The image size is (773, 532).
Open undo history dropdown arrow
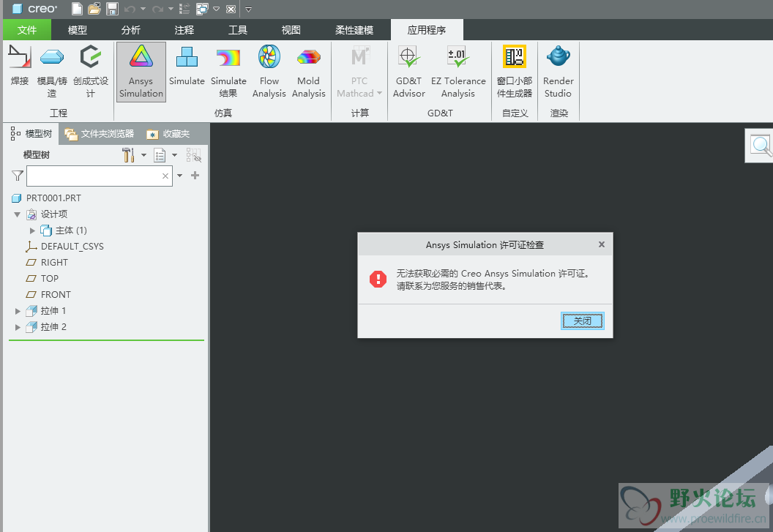pos(143,9)
